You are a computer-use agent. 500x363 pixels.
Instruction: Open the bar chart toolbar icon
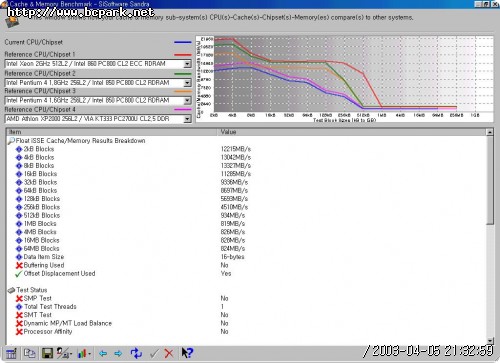pyautogui.click(x=83, y=353)
